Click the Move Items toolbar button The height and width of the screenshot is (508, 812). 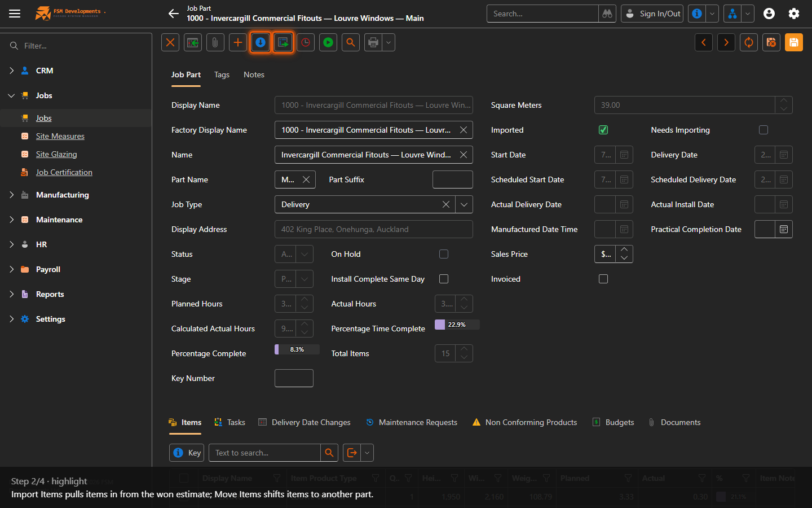click(283, 42)
